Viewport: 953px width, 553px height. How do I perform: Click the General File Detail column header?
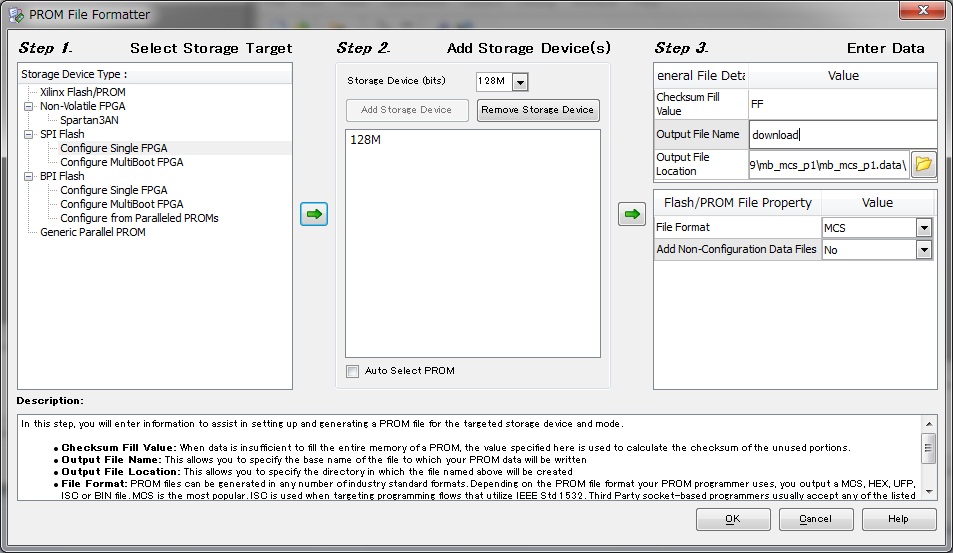tap(701, 76)
